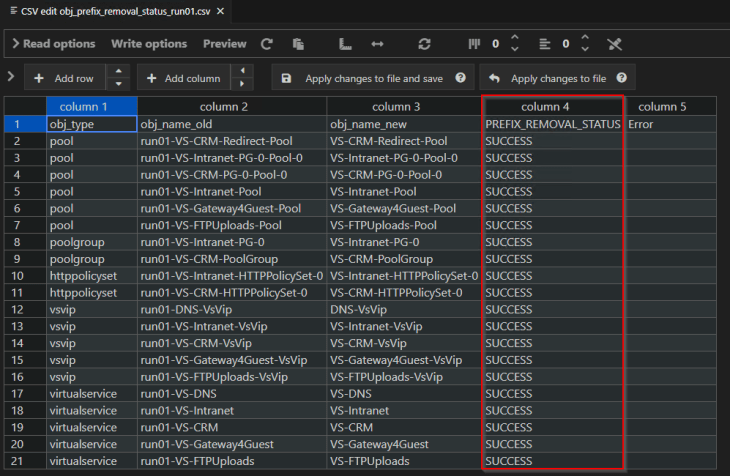Image resolution: width=730 pixels, height=476 pixels.
Task: Expand the side panel chevron beside Add row
Action: pos(11,76)
